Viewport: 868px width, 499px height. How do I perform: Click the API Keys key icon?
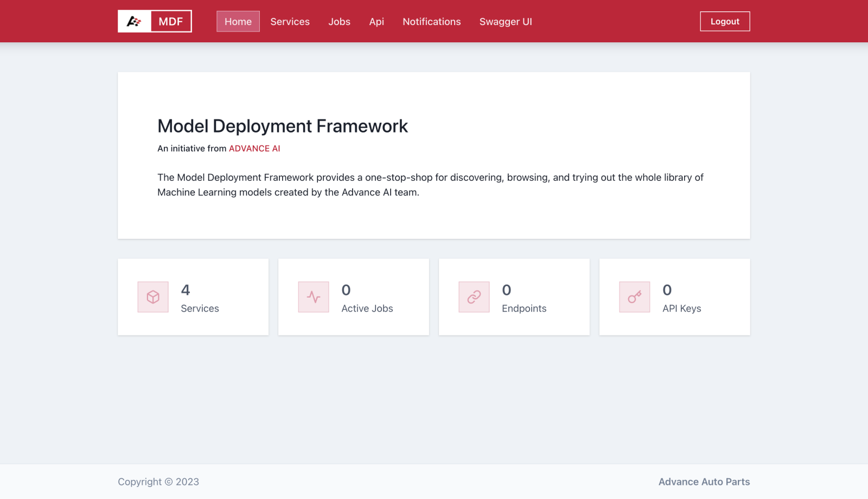pyautogui.click(x=634, y=297)
